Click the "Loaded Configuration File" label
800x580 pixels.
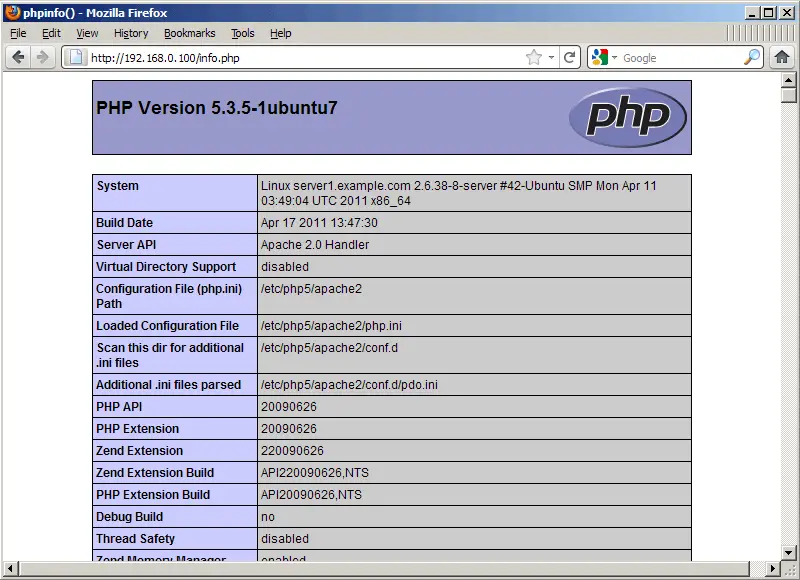click(167, 325)
